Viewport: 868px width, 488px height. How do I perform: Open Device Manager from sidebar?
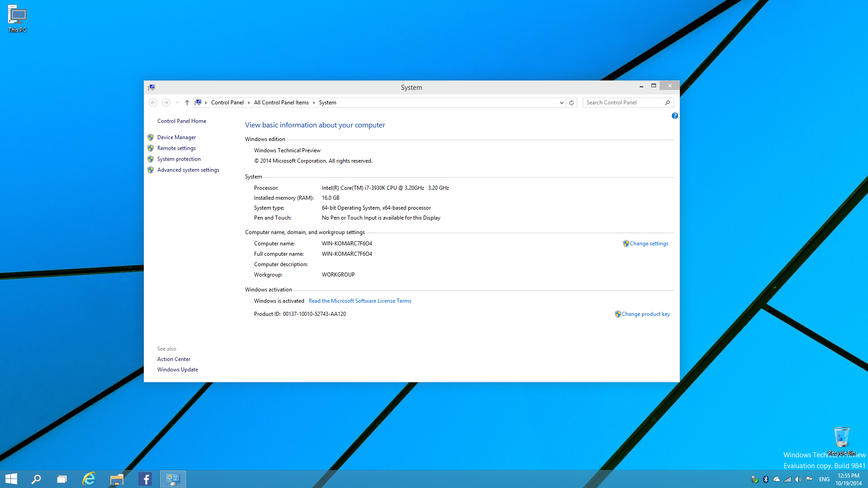[176, 137]
